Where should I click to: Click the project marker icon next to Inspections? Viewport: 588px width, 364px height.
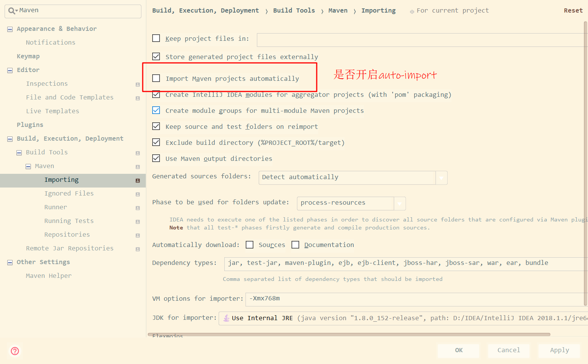coord(137,84)
